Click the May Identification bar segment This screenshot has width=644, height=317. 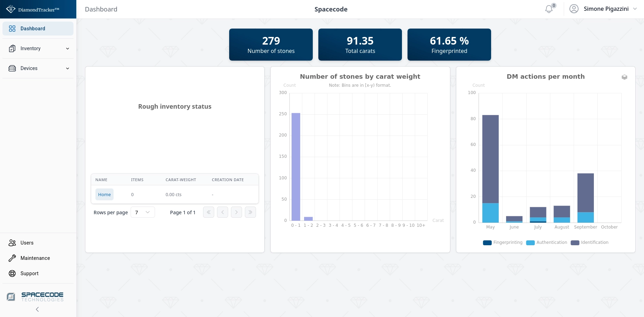point(490,159)
